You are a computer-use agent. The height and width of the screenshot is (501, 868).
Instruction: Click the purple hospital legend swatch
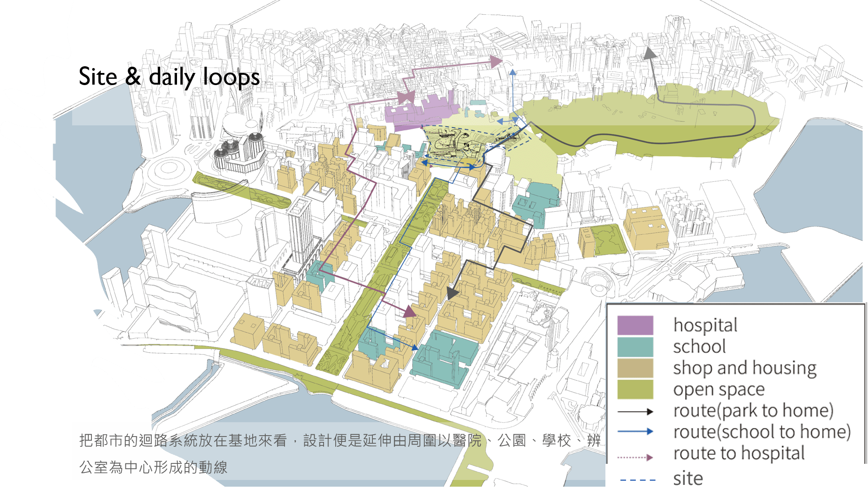pyautogui.click(x=635, y=325)
